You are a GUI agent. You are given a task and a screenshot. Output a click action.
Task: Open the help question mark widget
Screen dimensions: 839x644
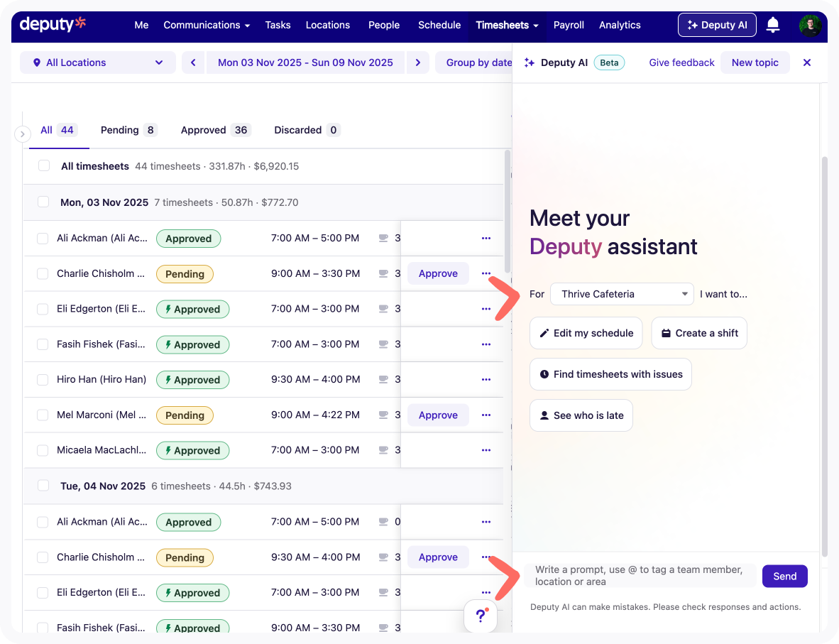[x=481, y=616]
